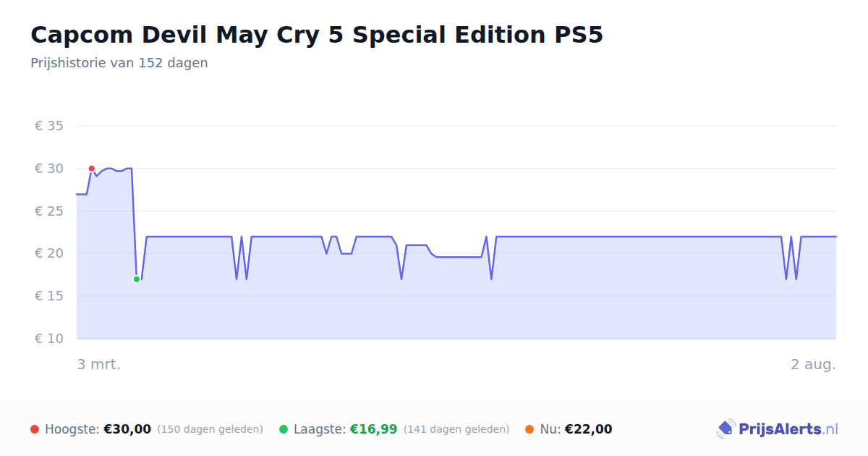Click the red Hoogste legend dot
The height and width of the screenshot is (456, 868).
pyautogui.click(x=35, y=429)
